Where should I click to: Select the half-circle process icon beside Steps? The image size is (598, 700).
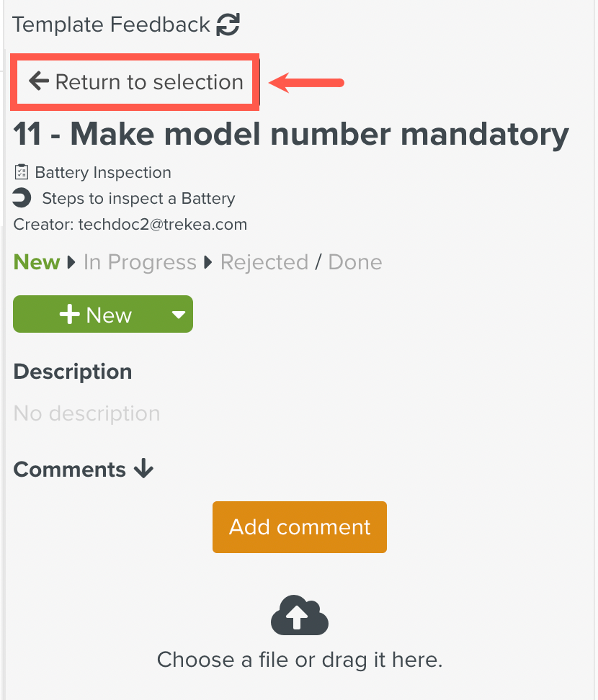point(21,198)
